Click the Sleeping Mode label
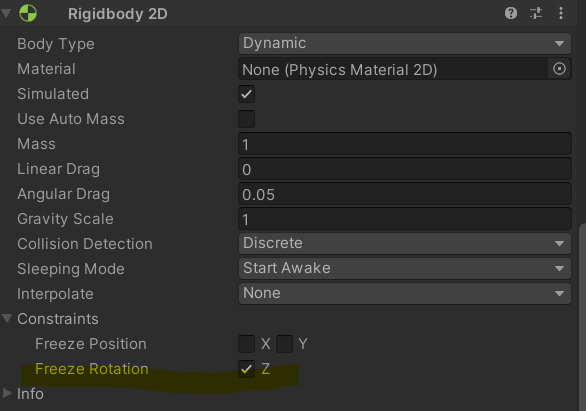Viewport: 586px width, 411px height. (71, 269)
